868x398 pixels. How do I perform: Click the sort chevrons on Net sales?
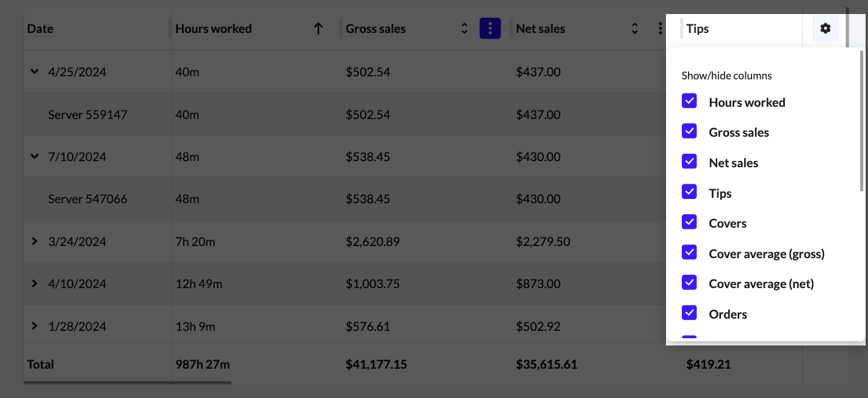click(634, 28)
